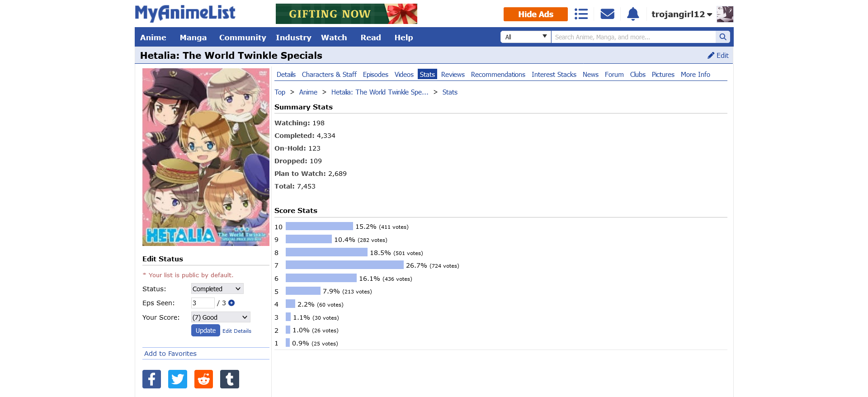Increment episodes seen with plus icon
The image size is (868, 397).
tap(231, 303)
